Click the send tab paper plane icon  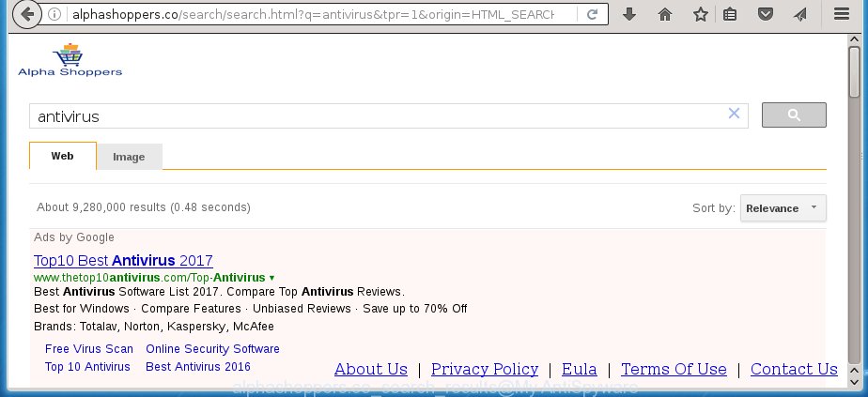pyautogui.click(x=799, y=15)
